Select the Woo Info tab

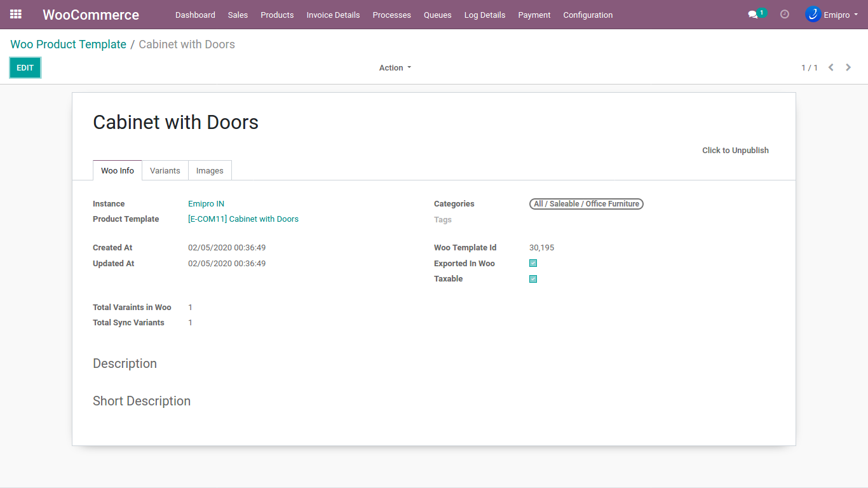pyautogui.click(x=118, y=170)
